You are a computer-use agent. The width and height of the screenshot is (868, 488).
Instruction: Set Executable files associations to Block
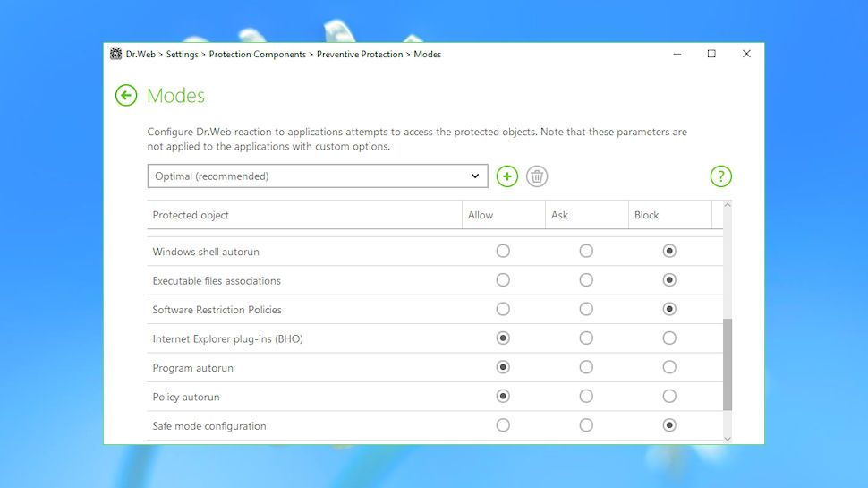point(669,279)
